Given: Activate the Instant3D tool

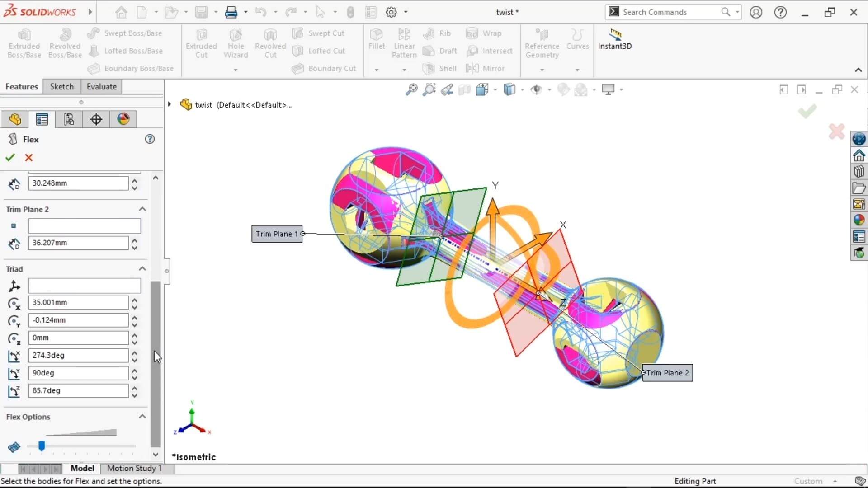Looking at the screenshot, I should coord(614,41).
